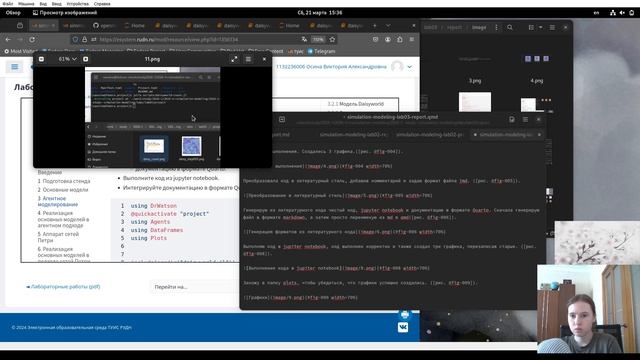The image size is (640, 360).
Task: Open the 'Перейти на...' jump dropdown
Action: tap(194, 287)
